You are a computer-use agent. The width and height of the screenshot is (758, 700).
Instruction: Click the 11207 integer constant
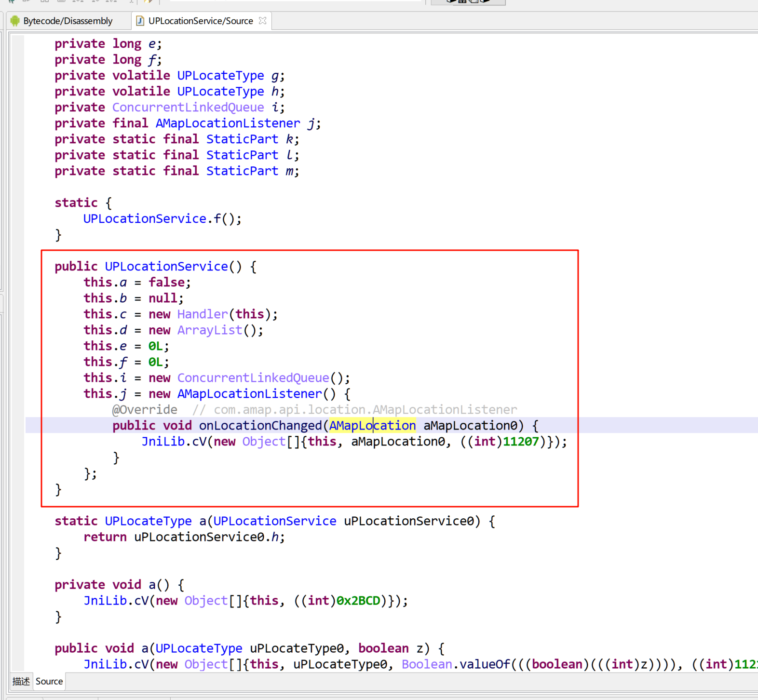[x=520, y=442]
